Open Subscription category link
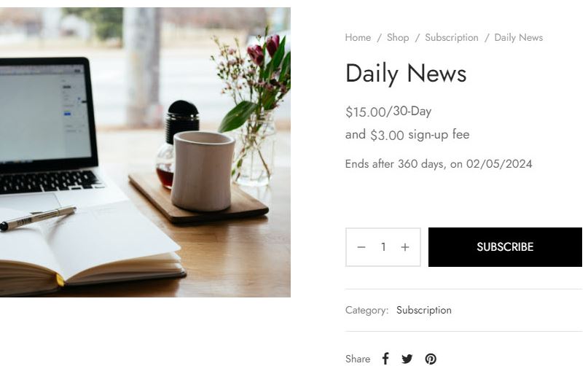The image size is (588, 366). 424,310
